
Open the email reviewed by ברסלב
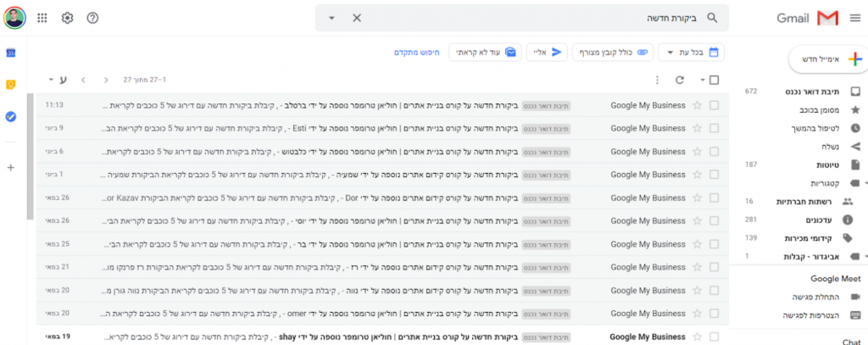[382, 105]
